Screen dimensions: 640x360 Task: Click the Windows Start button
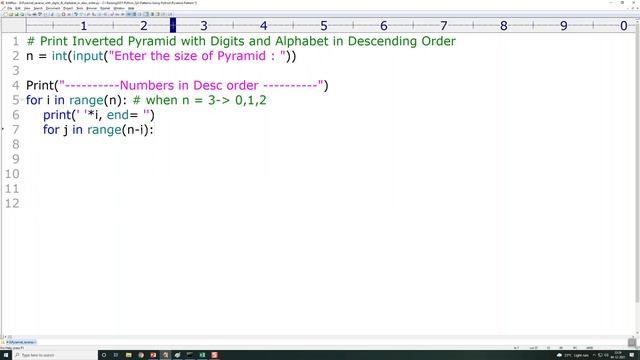[x=6, y=355]
